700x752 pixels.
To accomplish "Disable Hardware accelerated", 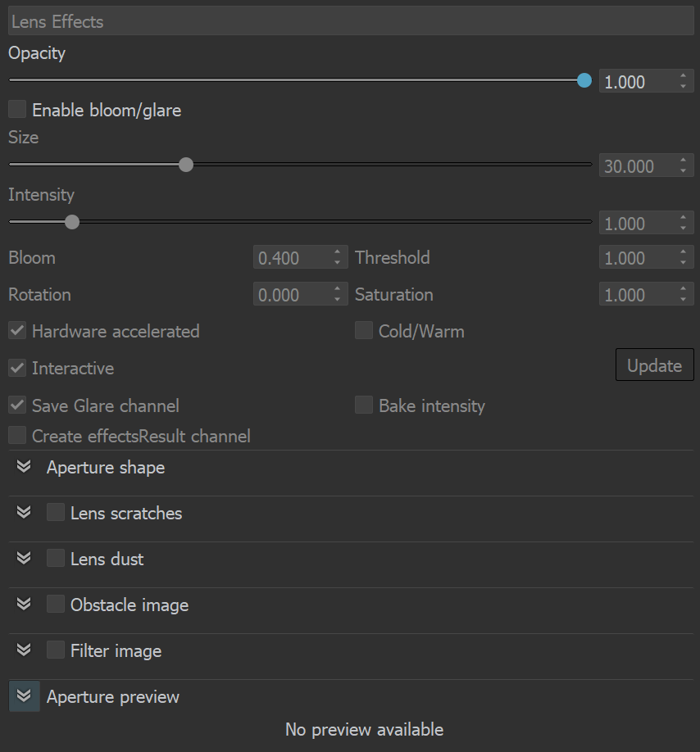I will click(17, 331).
